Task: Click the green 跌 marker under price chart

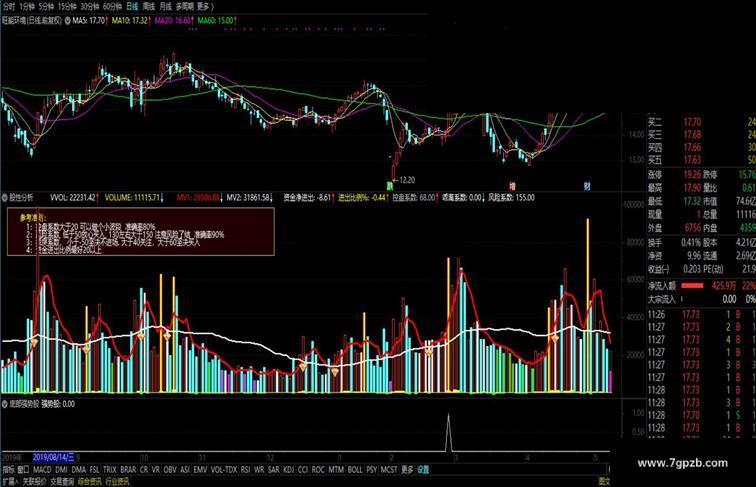Action: point(390,186)
